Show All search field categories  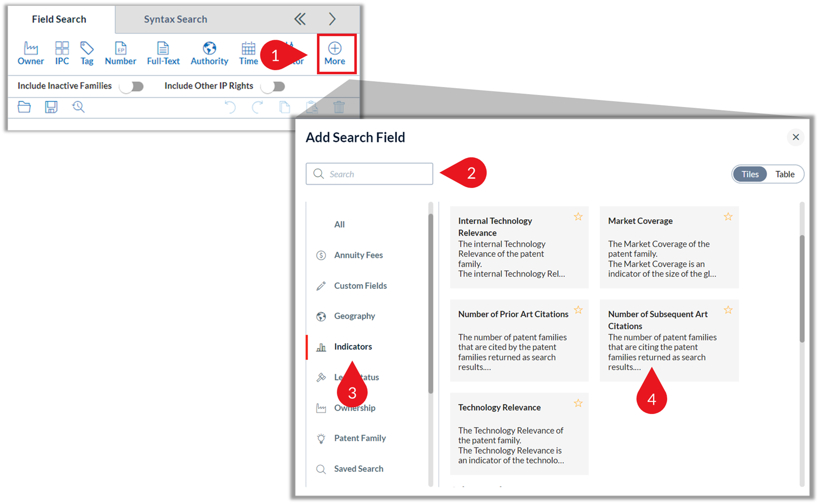click(x=339, y=224)
